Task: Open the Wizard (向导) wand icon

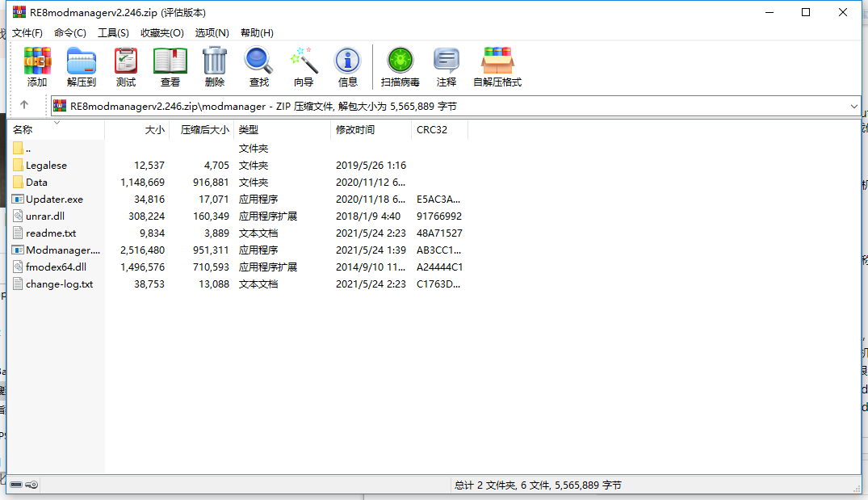Action: (x=304, y=61)
